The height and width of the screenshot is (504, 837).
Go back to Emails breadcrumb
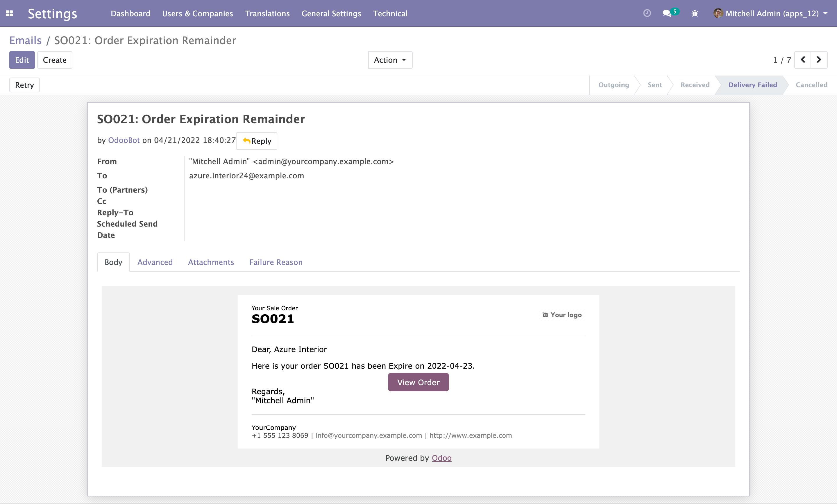tap(25, 40)
